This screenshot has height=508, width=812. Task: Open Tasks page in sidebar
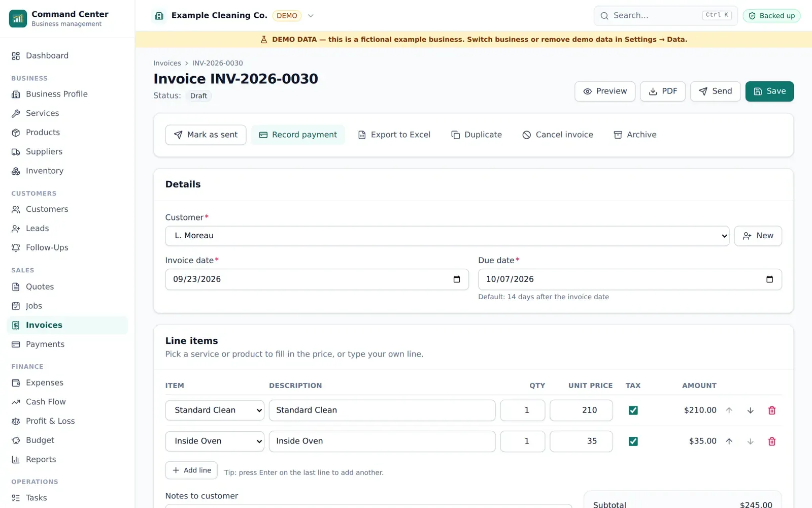click(67, 498)
